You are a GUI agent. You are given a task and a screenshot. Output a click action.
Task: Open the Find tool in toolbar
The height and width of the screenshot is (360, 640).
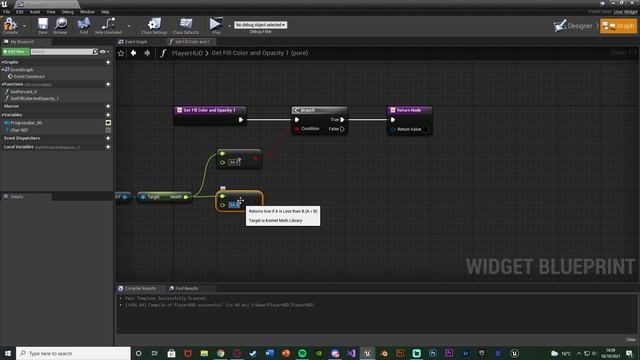(84, 25)
